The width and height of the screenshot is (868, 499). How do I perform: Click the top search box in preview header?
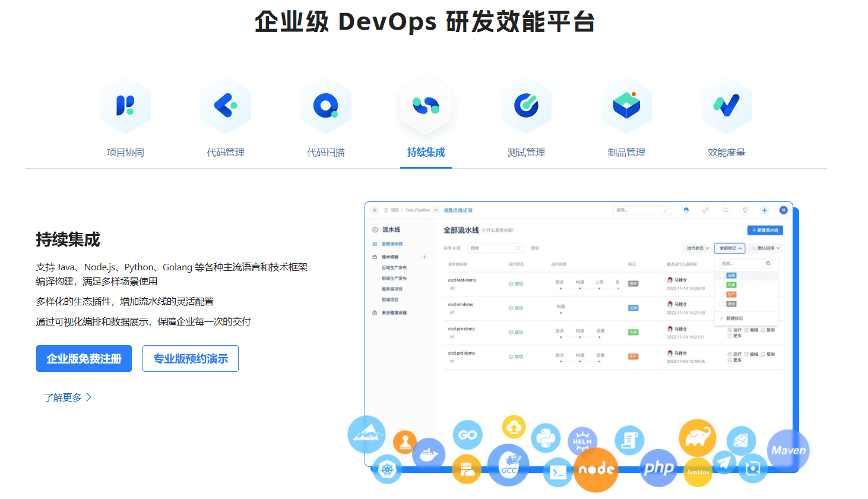[642, 210]
